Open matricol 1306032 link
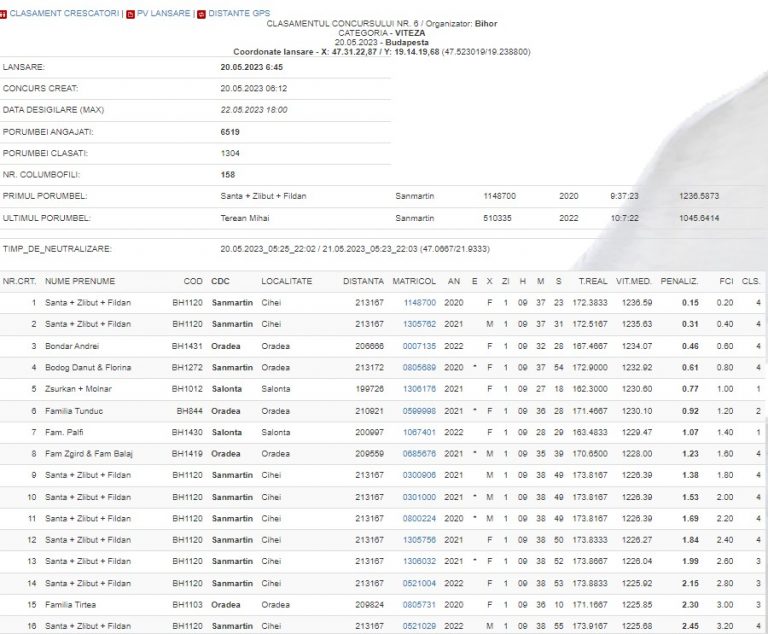768x634 pixels. [x=420, y=561]
